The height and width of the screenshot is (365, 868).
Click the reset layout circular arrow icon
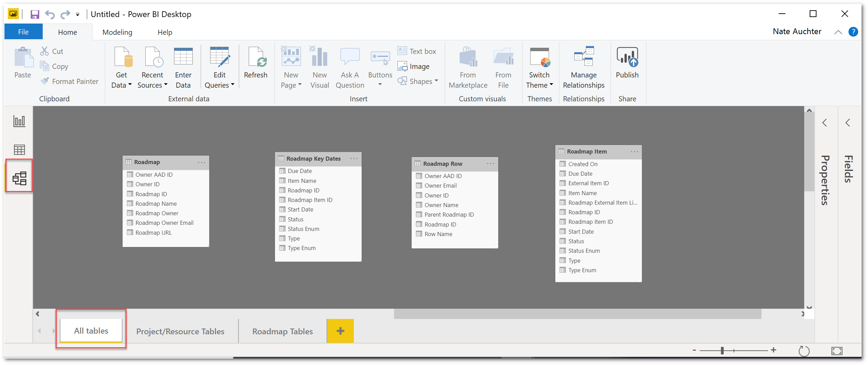804,351
